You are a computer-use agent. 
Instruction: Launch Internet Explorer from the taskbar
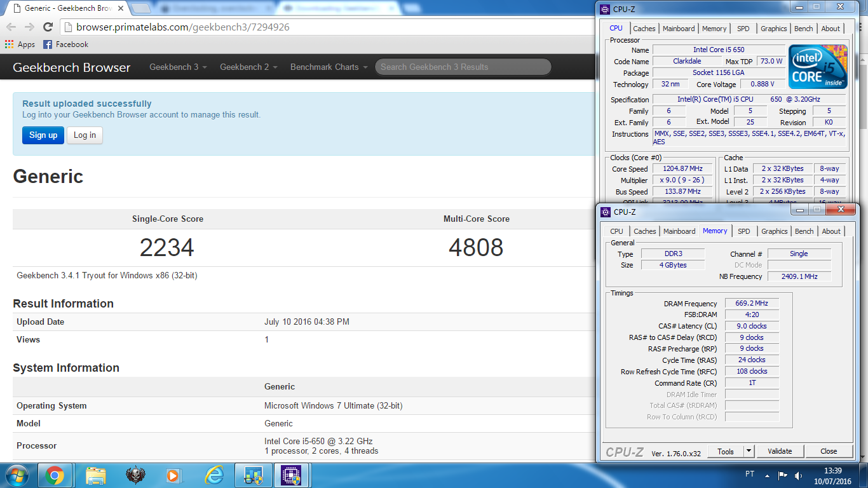[215, 475]
